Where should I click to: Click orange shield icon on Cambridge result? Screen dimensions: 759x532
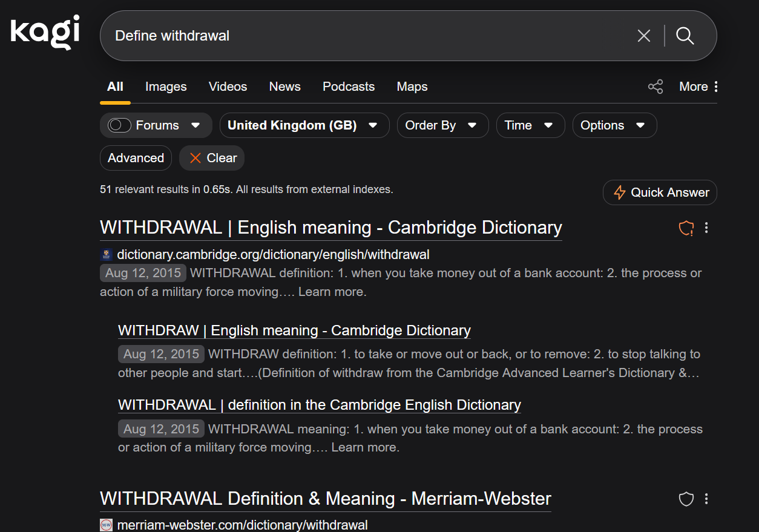[686, 228]
